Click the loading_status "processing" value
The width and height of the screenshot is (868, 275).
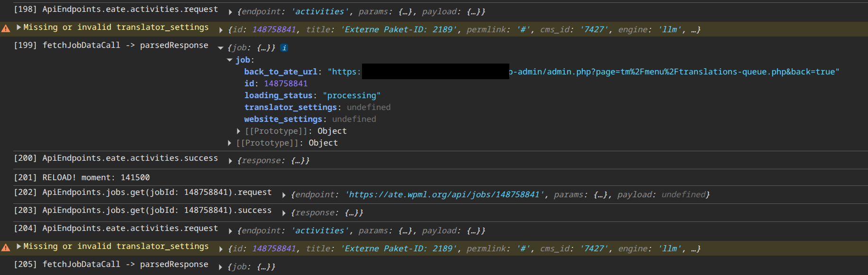pyautogui.click(x=352, y=96)
